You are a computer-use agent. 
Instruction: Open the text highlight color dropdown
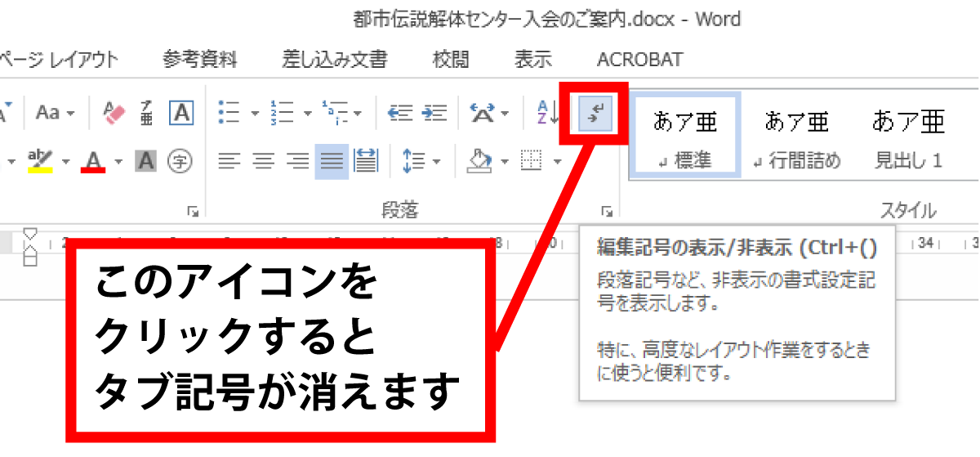pos(65,162)
